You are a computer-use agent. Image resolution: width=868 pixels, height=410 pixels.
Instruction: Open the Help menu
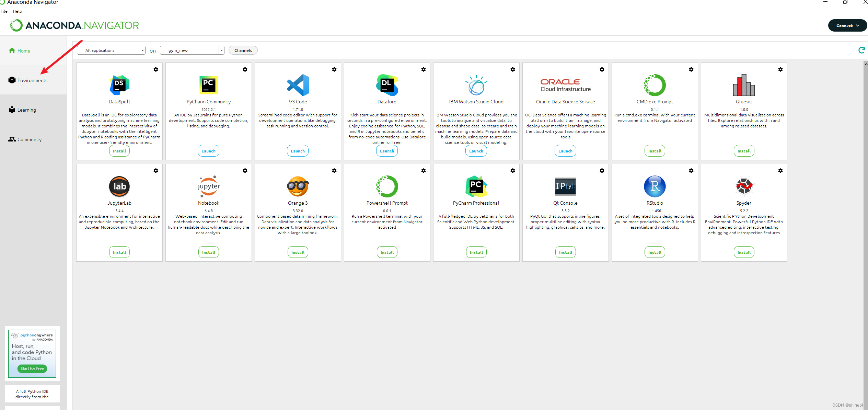pyautogui.click(x=18, y=11)
